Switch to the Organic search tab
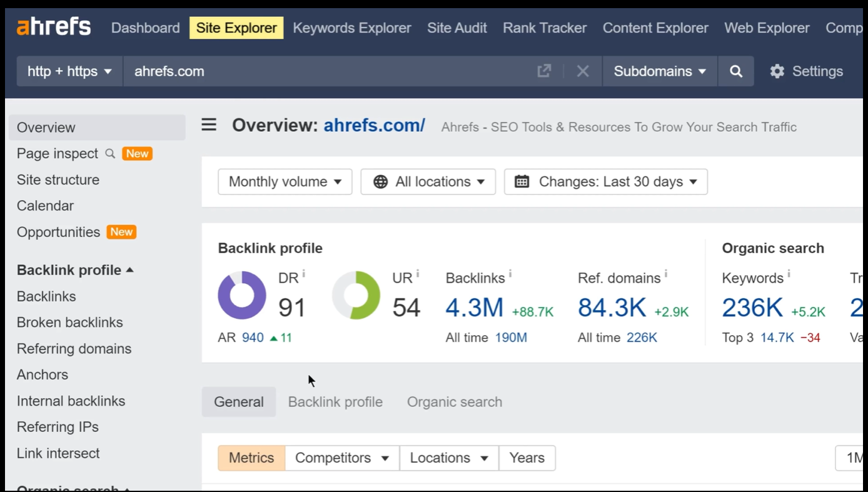This screenshot has height=492, width=868. coord(455,402)
